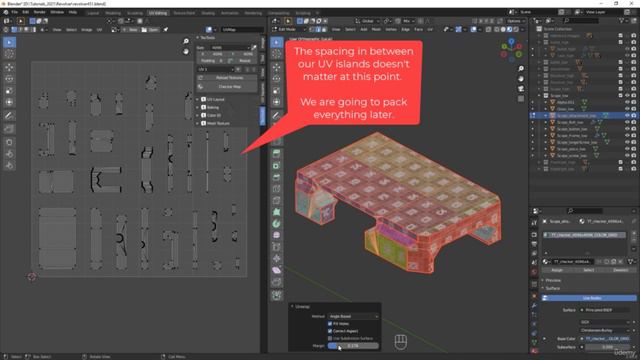Open the Modifiers wrench properties tab
The width and height of the screenshot is (640, 360).
coord(534,305)
